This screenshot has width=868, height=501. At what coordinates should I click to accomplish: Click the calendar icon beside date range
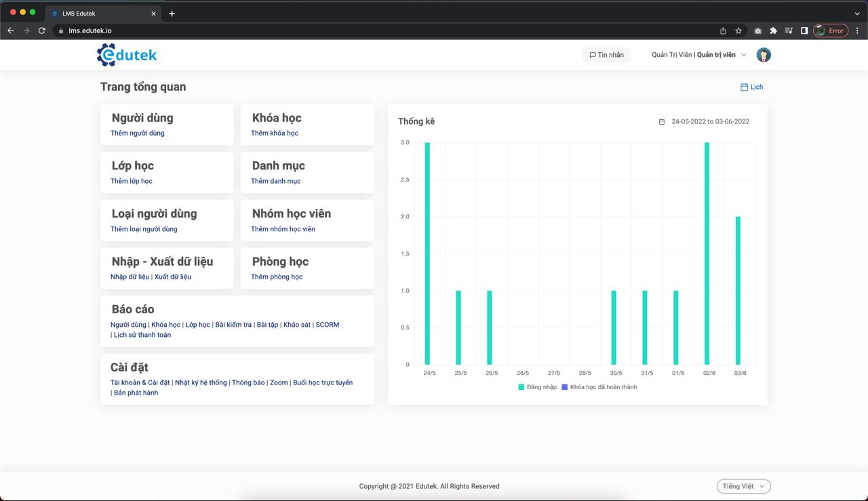pos(662,122)
